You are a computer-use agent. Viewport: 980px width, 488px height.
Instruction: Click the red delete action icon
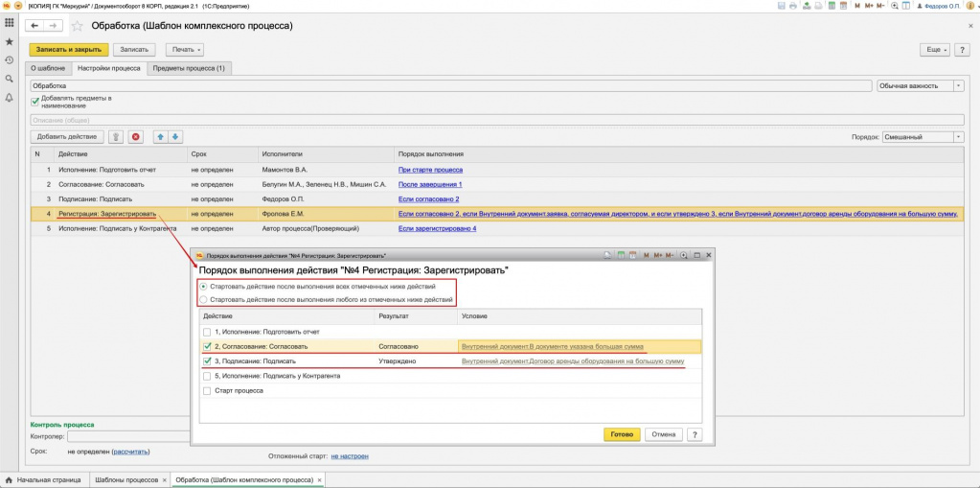[x=136, y=137]
